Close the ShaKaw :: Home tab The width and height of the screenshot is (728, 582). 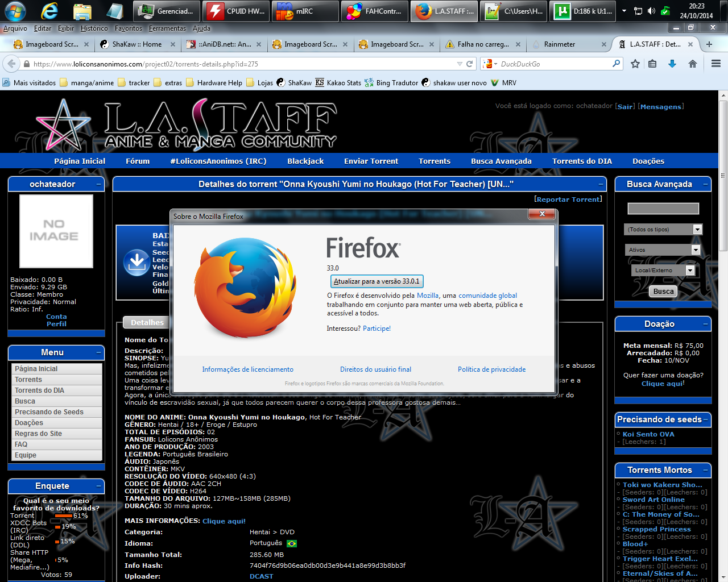click(x=172, y=44)
